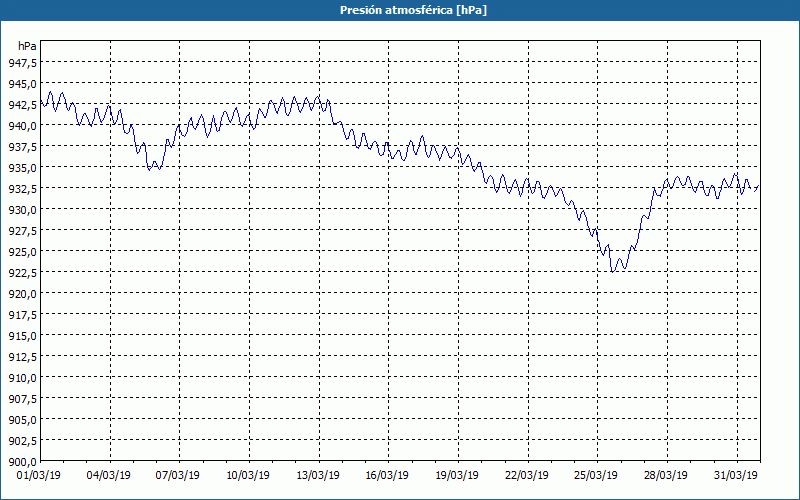The width and height of the screenshot is (800, 500).
Task: Click the 01/03/19 date label
Action: point(40,475)
